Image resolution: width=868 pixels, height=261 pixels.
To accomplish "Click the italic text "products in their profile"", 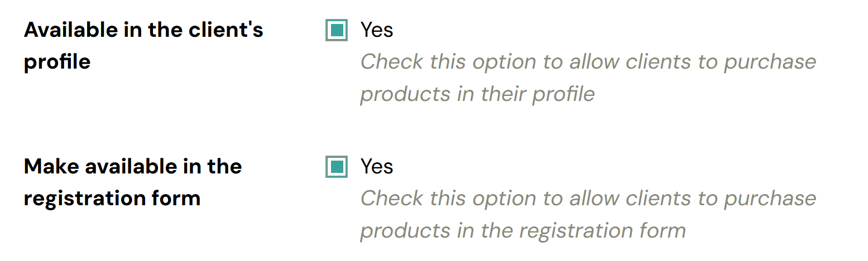I will point(477,94).
